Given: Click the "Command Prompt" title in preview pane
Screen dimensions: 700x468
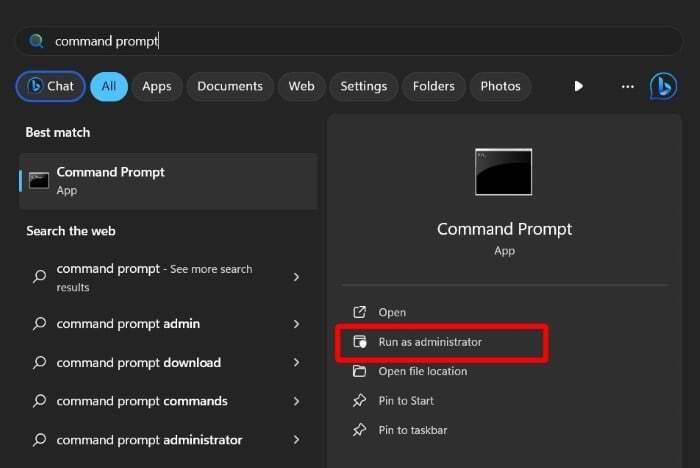Looking at the screenshot, I should click(504, 229).
